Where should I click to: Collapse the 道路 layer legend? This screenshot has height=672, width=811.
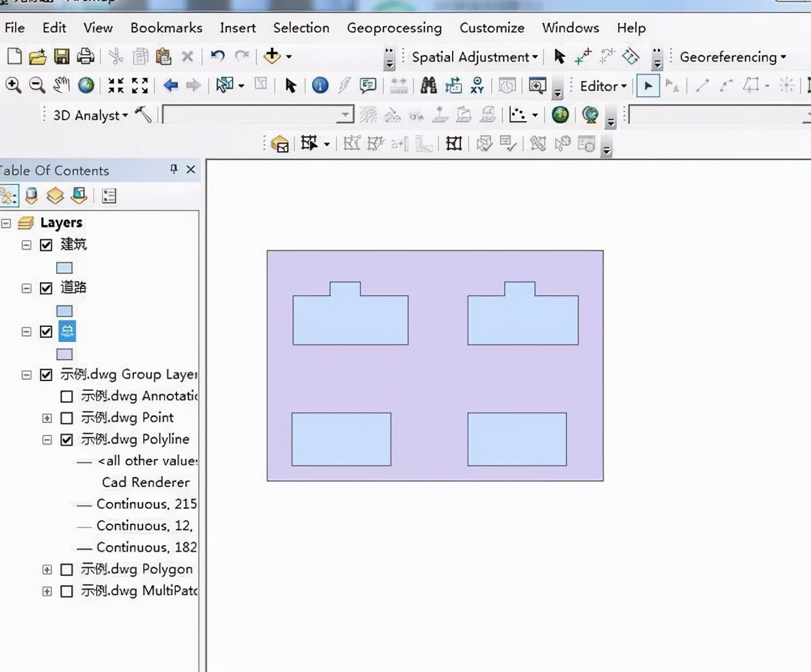[26, 288]
